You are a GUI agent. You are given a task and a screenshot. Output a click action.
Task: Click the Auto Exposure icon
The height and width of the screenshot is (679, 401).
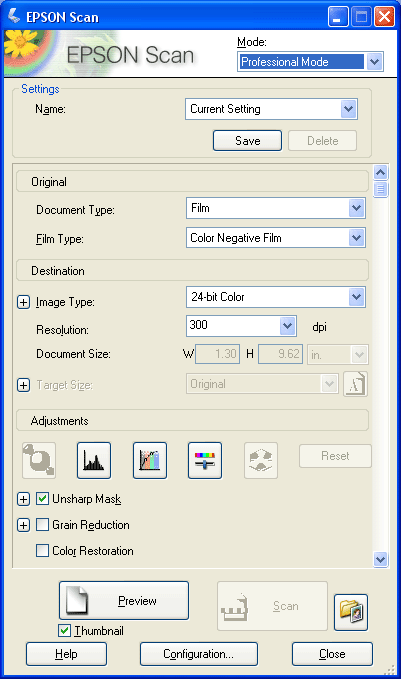39,460
